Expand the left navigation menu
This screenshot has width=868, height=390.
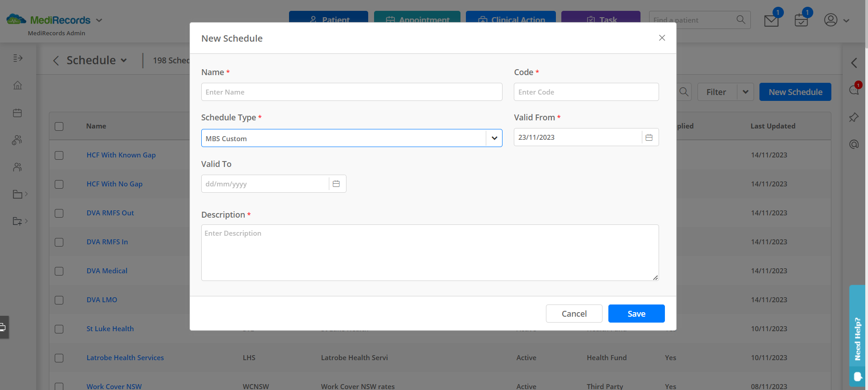tap(18, 58)
